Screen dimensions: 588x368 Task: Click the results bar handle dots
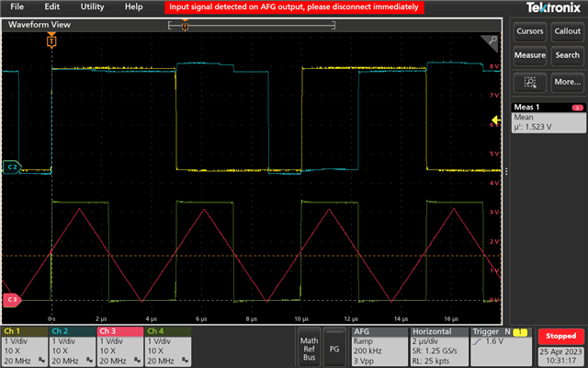coord(506,171)
